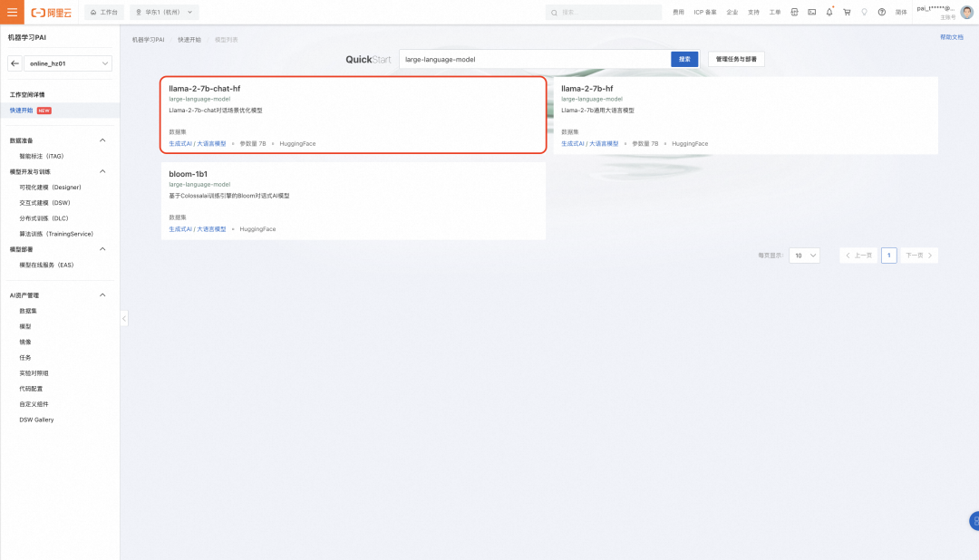
Task: Open the 华东1（杭州） region dropdown
Action: coord(164,12)
